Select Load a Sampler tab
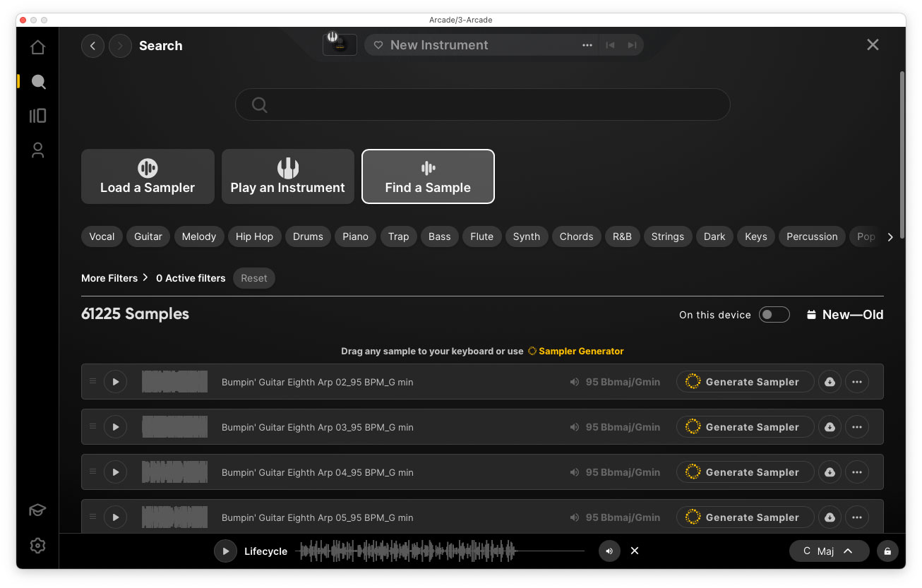Image resolution: width=922 pixels, height=588 pixels. [148, 176]
